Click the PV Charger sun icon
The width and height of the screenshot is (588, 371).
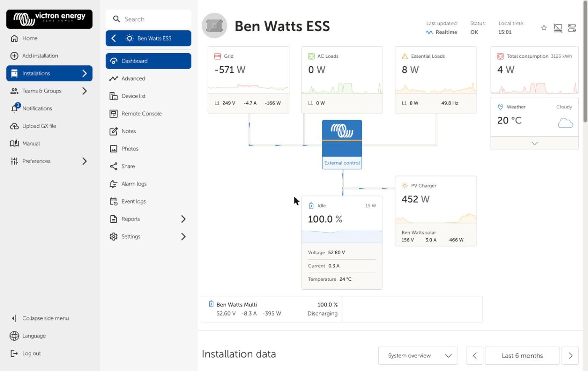(405, 185)
